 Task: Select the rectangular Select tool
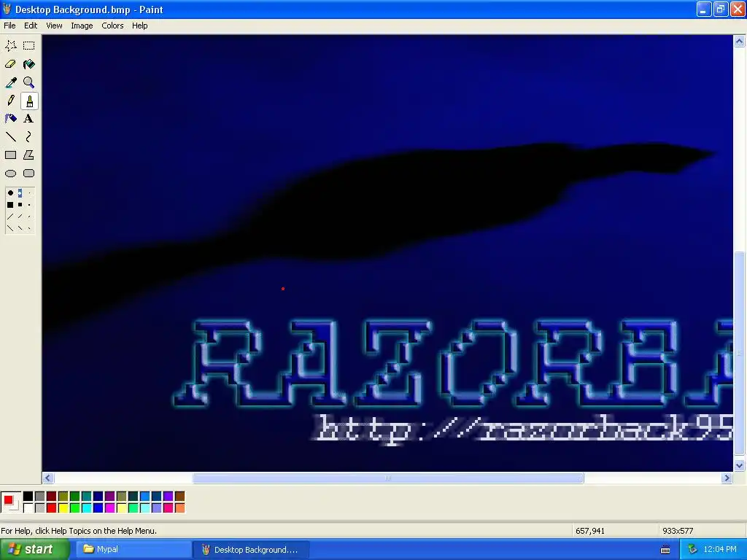coord(28,46)
